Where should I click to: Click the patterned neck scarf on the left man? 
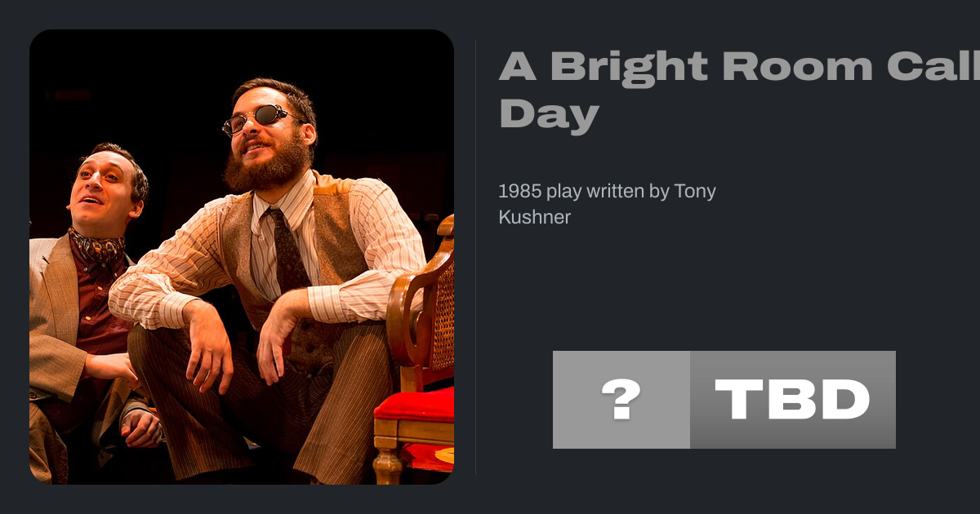pyautogui.click(x=96, y=247)
